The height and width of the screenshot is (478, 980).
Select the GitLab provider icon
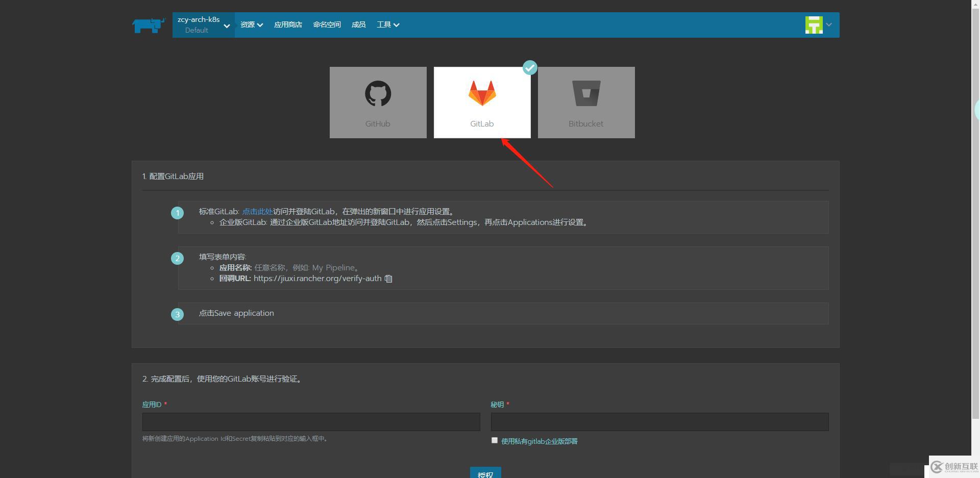tap(482, 102)
